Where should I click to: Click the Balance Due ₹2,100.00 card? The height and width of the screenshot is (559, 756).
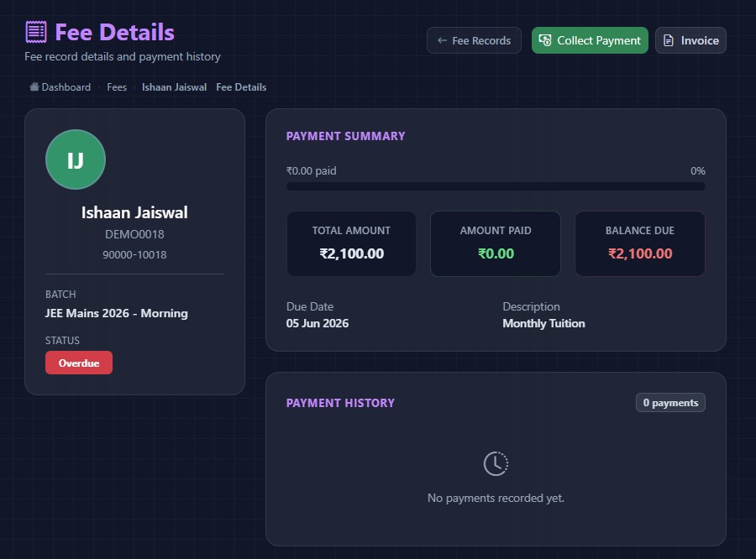[x=640, y=244]
